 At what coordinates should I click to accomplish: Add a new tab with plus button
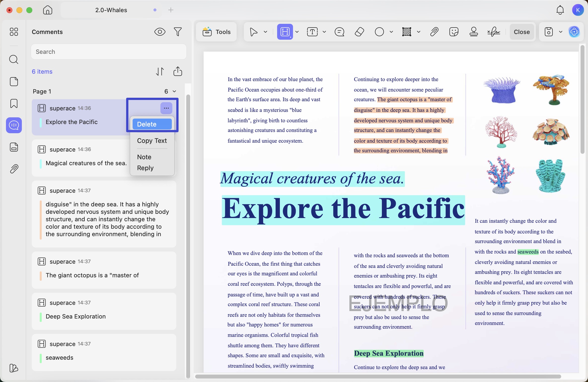(171, 10)
